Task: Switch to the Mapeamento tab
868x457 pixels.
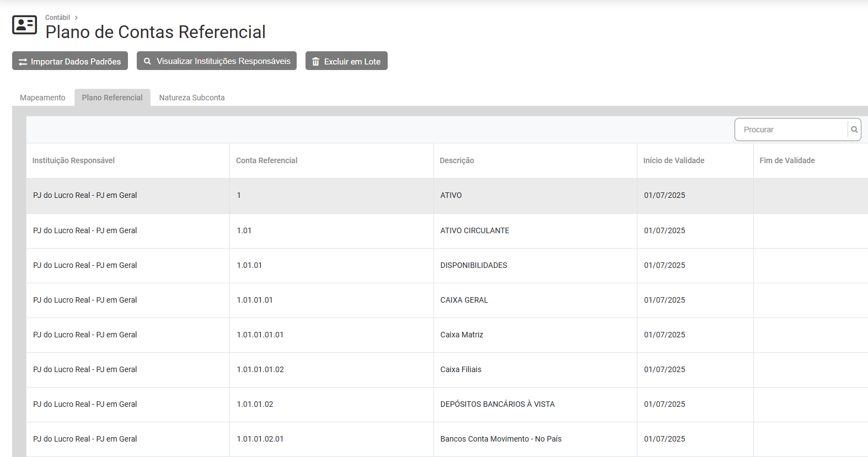Action: tap(42, 98)
